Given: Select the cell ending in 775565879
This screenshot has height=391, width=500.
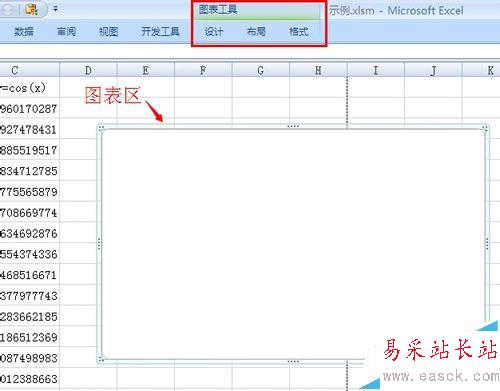Looking at the screenshot, I should 29,191.
